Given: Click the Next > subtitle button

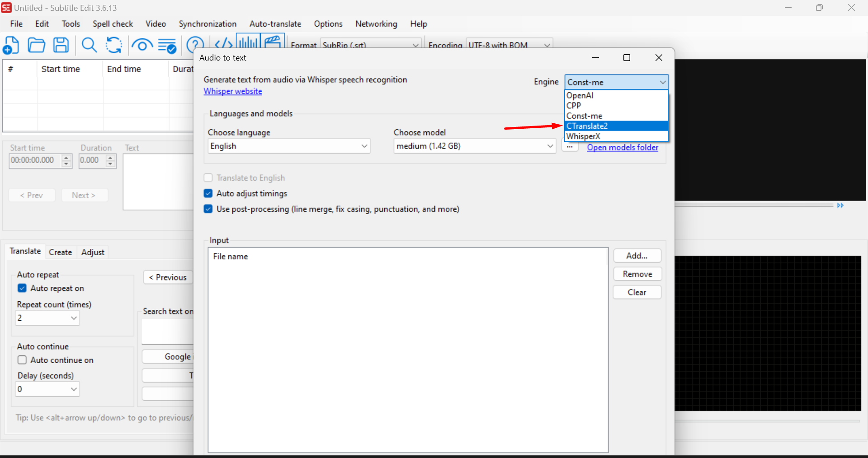Looking at the screenshot, I should tap(84, 195).
